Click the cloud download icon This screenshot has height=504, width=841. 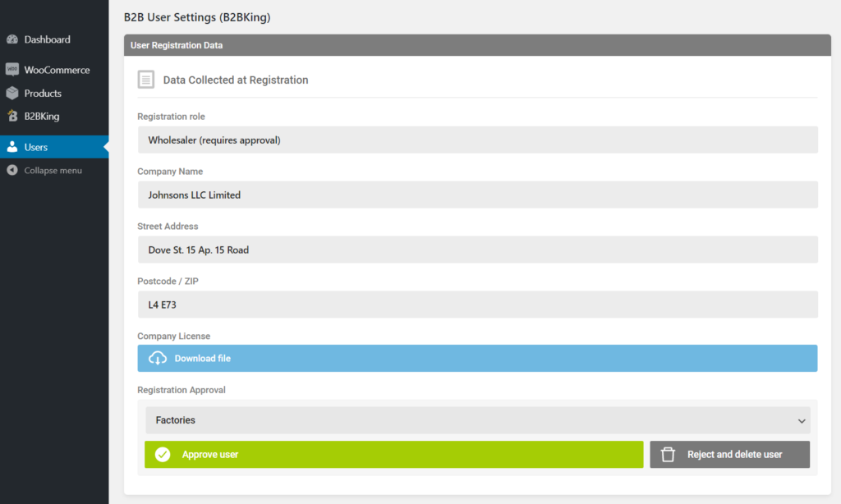tap(157, 358)
